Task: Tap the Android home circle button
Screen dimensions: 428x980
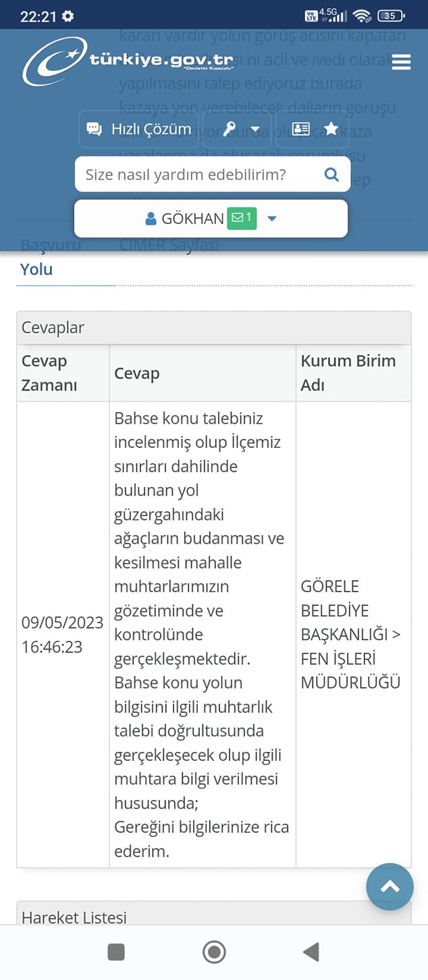Action: pyautogui.click(x=214, y=952)
